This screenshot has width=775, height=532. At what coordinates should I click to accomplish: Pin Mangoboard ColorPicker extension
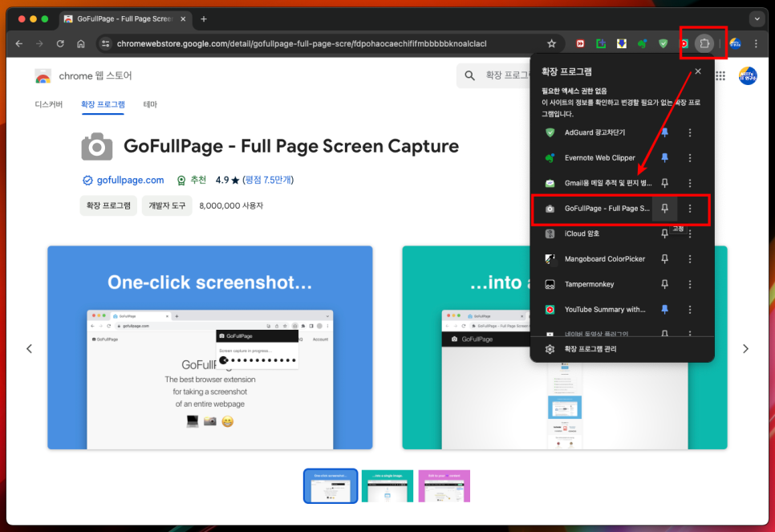pyautogui.click(x=664, y=258)
